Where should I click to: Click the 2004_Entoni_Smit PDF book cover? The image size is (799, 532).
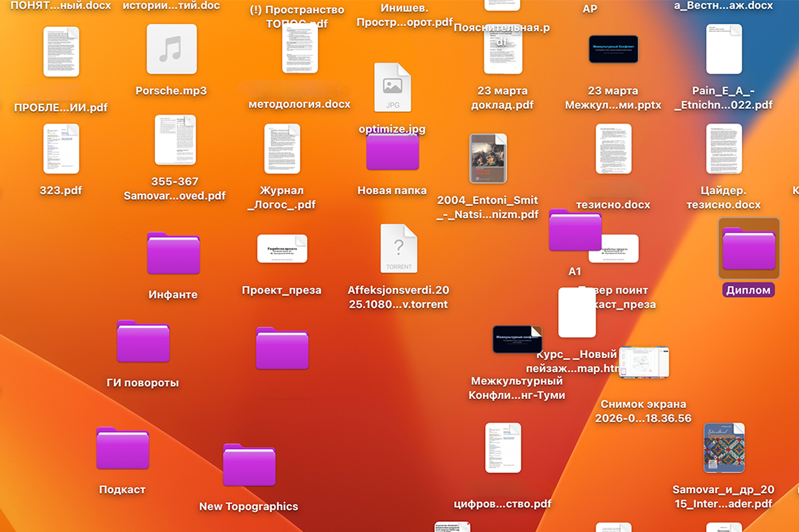[x=488, y=159]
